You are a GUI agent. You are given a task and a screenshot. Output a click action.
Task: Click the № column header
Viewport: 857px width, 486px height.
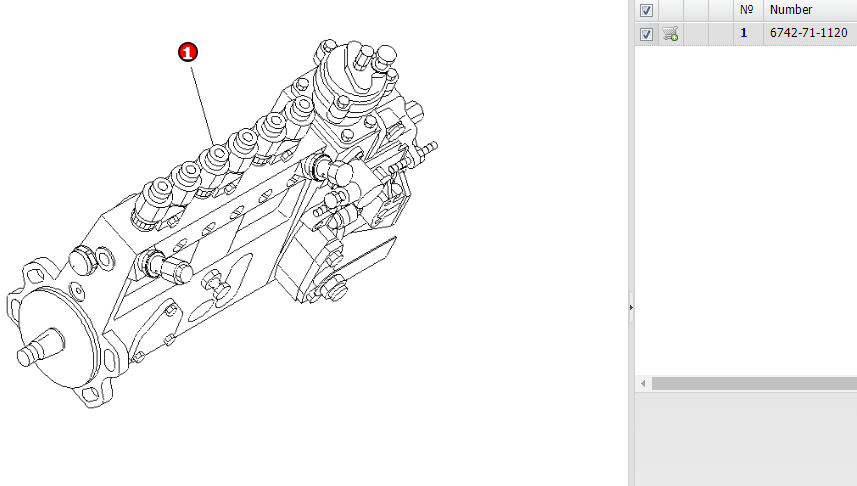tap(748, 10)
